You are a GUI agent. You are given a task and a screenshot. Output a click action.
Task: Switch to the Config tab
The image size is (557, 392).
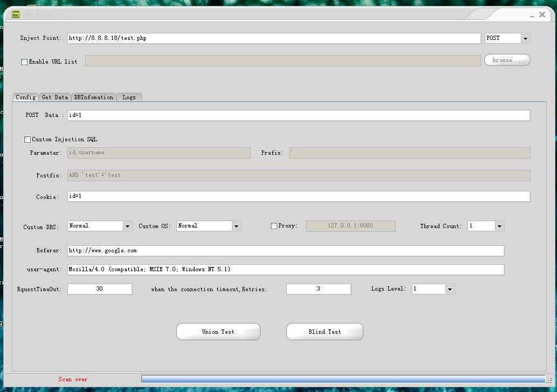[x=25, y=97]
